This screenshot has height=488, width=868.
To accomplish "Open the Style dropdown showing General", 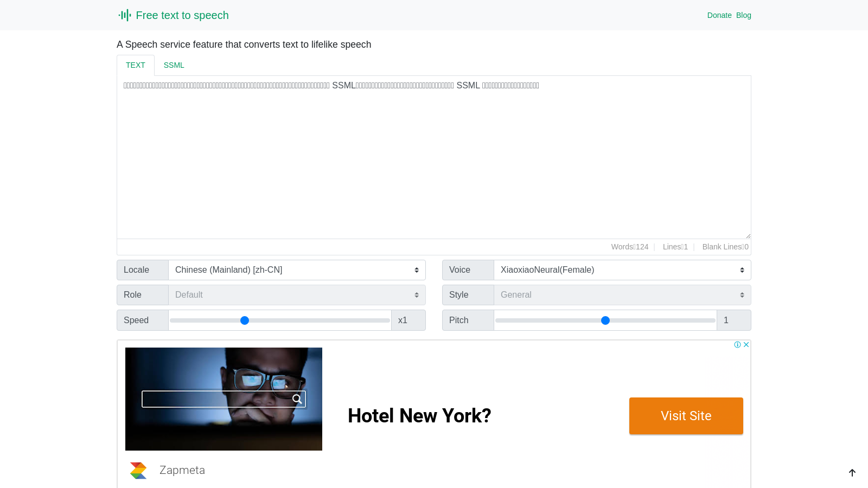I will (622, 295).
